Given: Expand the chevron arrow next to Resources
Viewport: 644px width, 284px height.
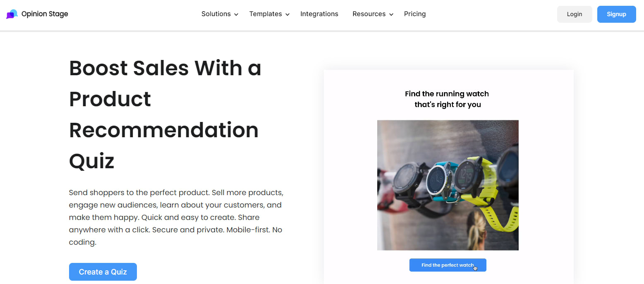Looking at the screenshot, I should (x=391, y=14).
